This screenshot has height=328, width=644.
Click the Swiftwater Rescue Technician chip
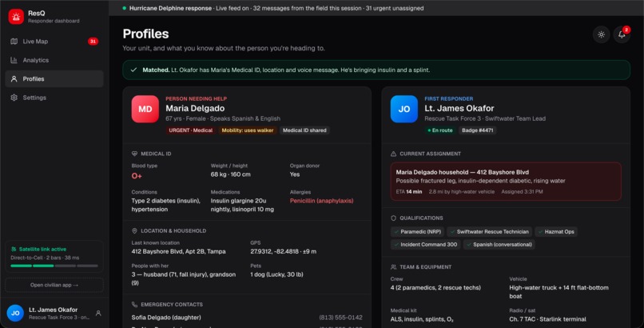(489, 232)
